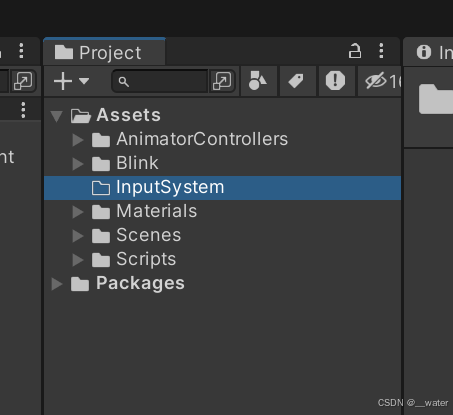Switch to the Inspector tab
Screen dimensions: 453x415
point(428,52)
